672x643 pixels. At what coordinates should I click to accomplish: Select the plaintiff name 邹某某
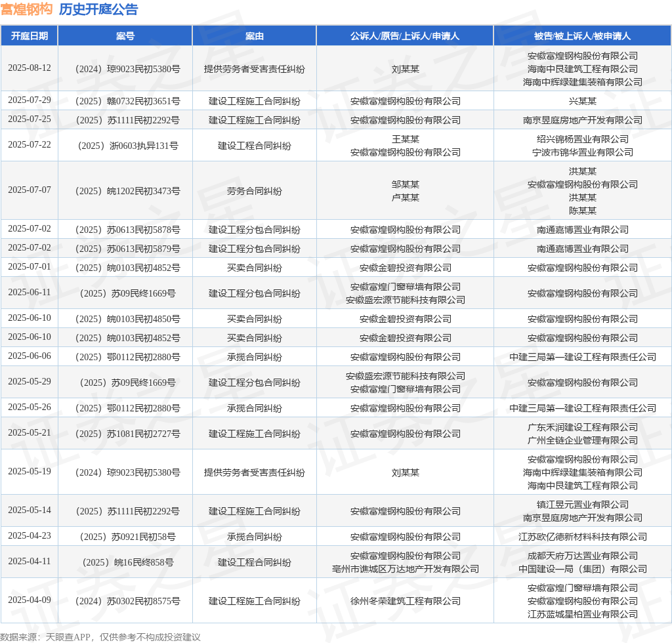click(x=405, y=184)
